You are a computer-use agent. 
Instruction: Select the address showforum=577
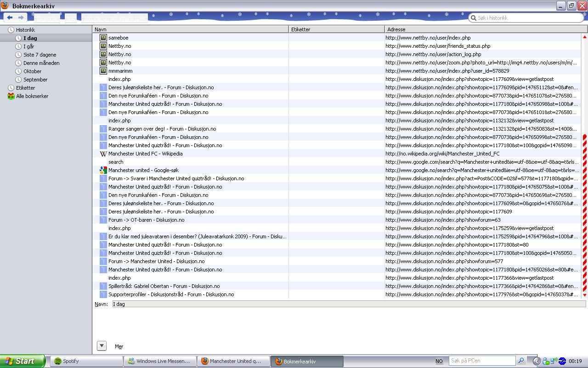[x=444, y=261]
